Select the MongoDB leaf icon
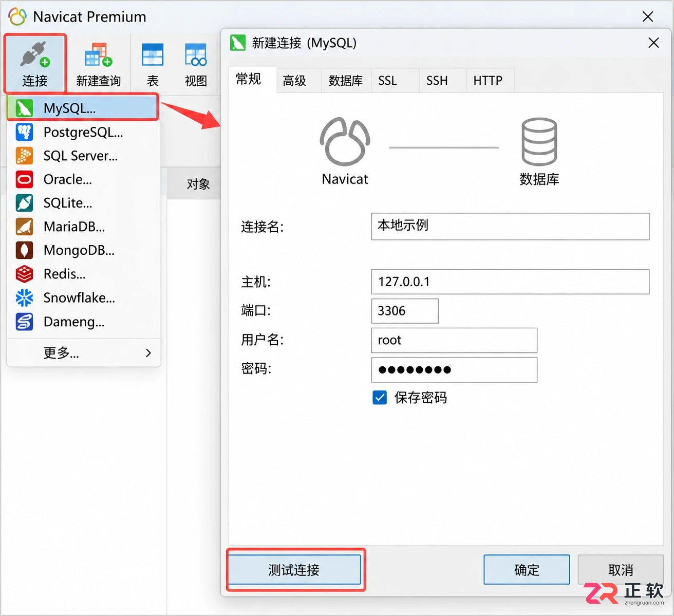674x616 pixels. [x=24, y=250]
